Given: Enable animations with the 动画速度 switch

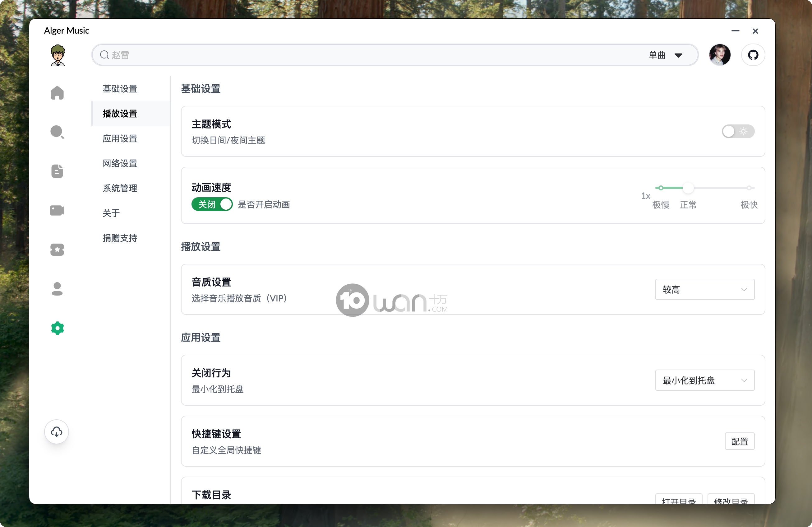Looking at the screenshot, I should [x=212, y=204].
